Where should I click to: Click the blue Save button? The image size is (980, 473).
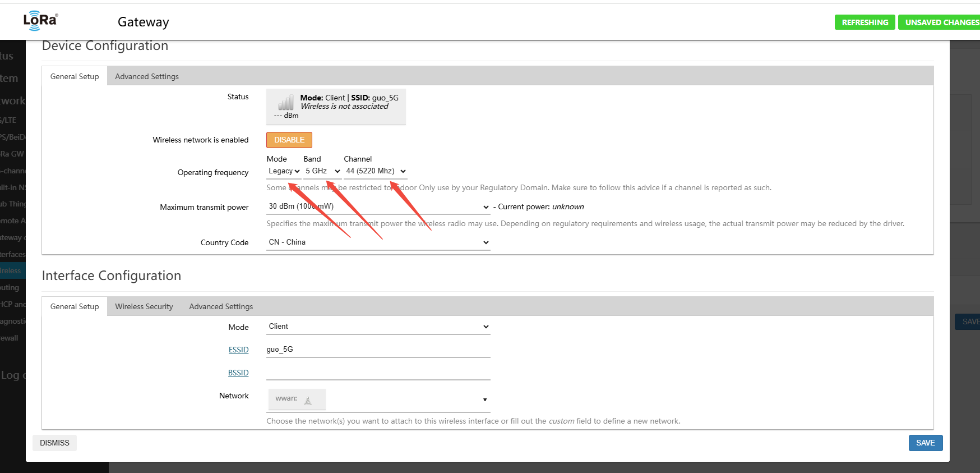pyautogui.click(x=925, y=443)
